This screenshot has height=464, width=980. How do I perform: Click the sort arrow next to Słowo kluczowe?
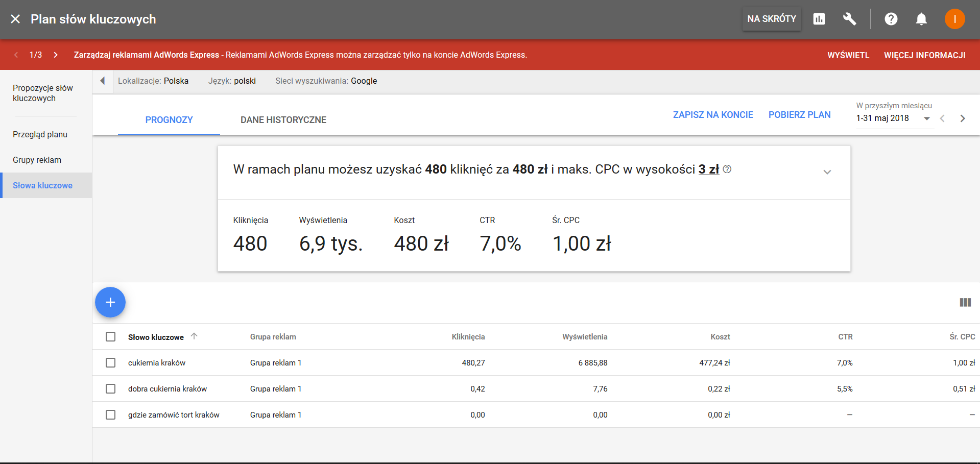pos(194,336)
